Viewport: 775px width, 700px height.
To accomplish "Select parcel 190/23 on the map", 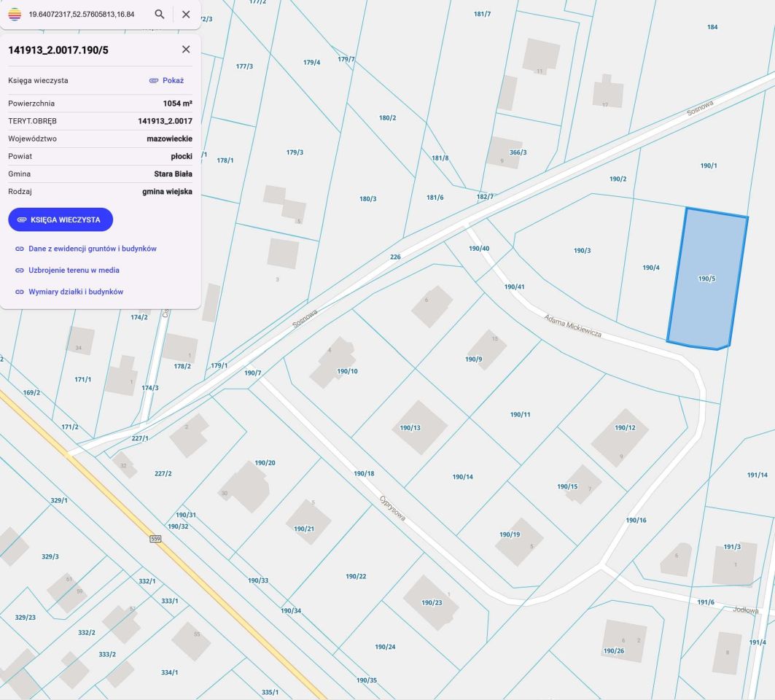I will coord(432,602).
